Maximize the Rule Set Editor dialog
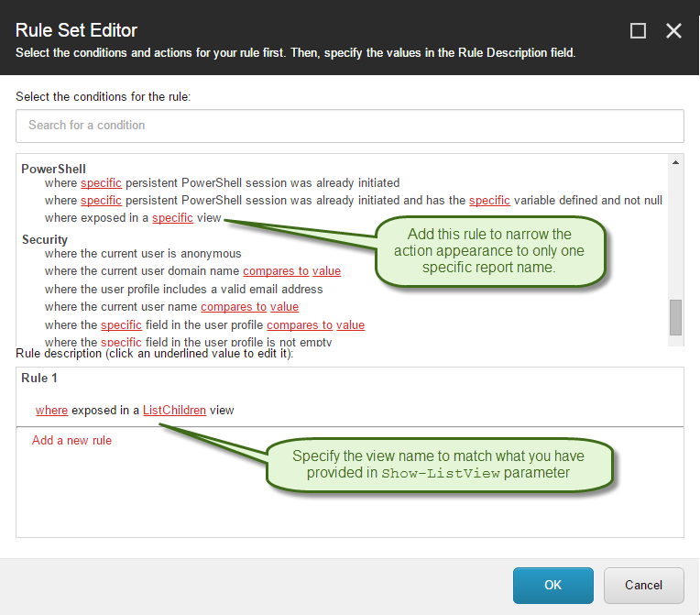Screen dimensions: 700x615 639,31
